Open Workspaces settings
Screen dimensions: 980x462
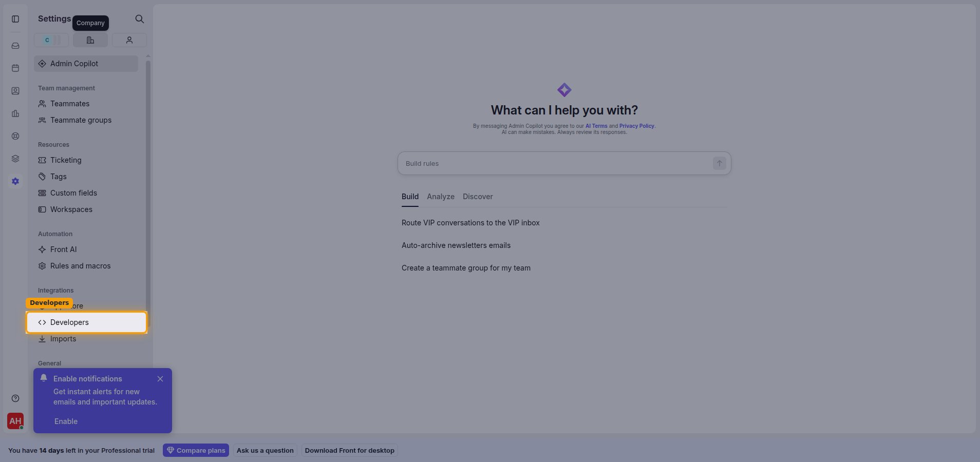click(x=86, y=209)
